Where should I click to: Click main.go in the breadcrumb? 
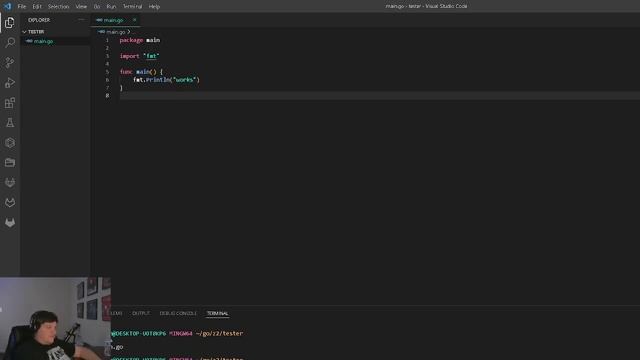[x=116, y=32]
